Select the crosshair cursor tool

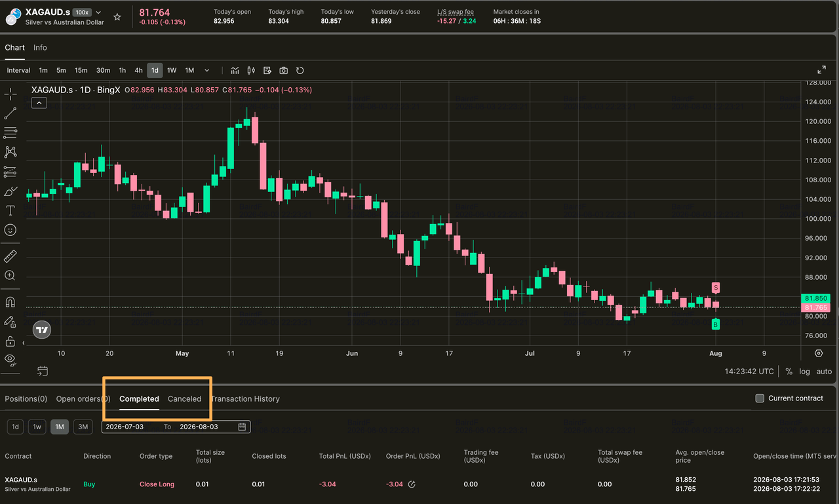(x=10, y=94)
